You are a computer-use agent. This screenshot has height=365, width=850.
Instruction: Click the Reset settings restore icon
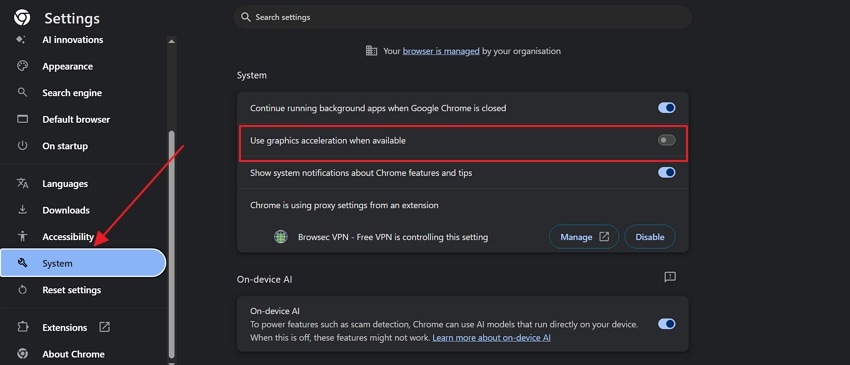(x=22, y=290)
